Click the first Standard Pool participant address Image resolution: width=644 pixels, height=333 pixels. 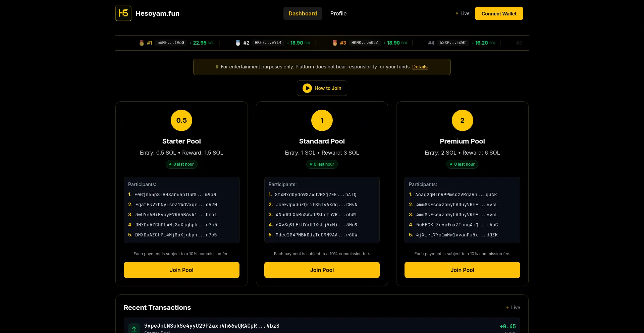pyautogui.click(x=315, y=195)
